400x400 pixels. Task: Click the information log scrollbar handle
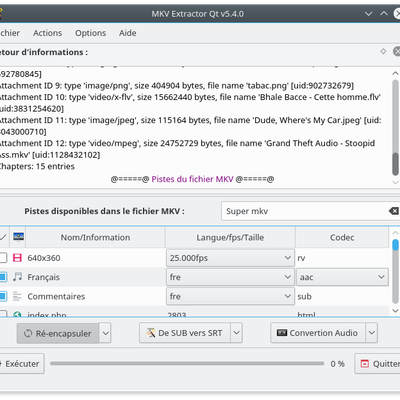click(395, 164)
